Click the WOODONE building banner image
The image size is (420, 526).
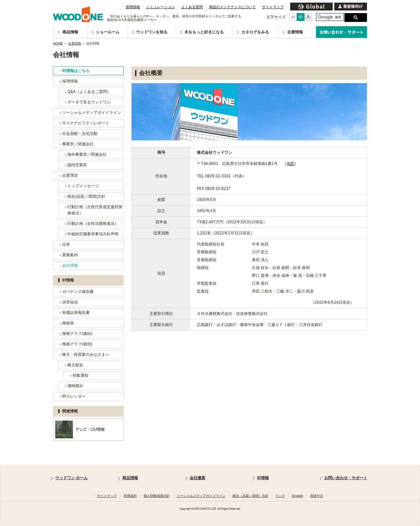point(249,112)
